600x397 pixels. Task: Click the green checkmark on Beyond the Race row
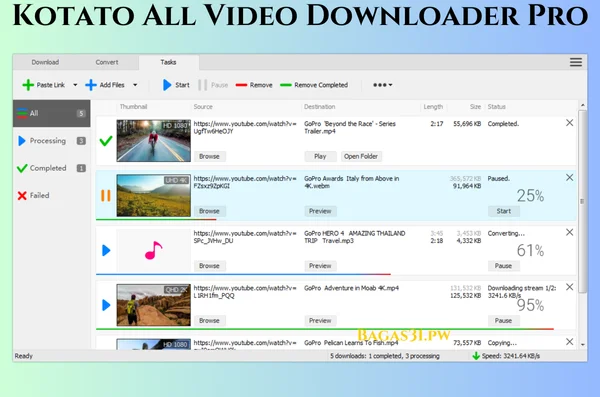pyautogui.click(x=106, y=141)
